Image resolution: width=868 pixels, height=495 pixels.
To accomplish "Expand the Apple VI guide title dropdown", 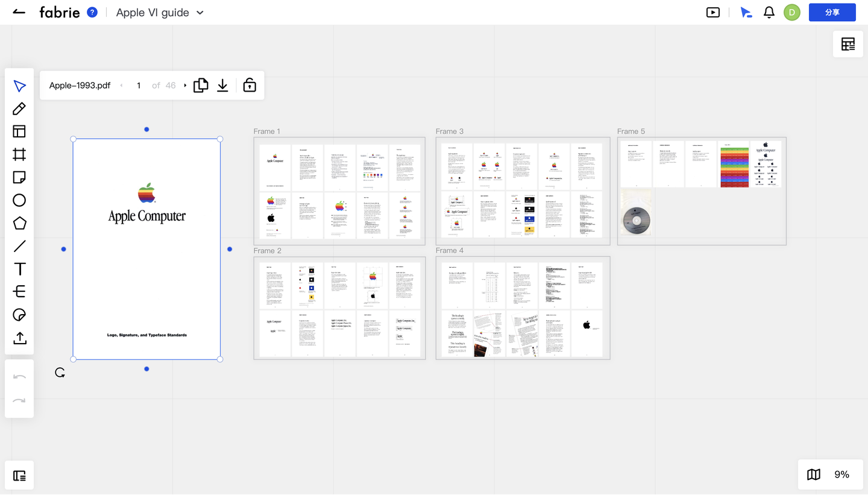I will (x=200, y=13).
